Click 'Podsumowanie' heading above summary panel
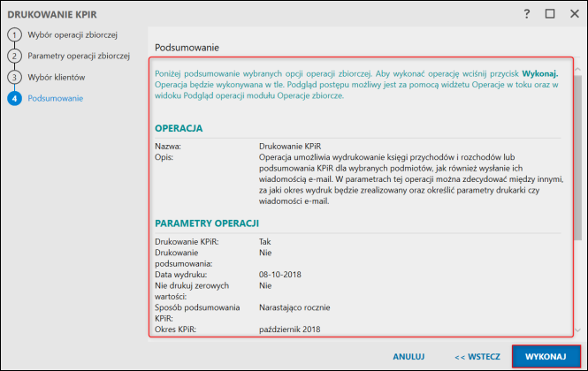 [187, 48]
